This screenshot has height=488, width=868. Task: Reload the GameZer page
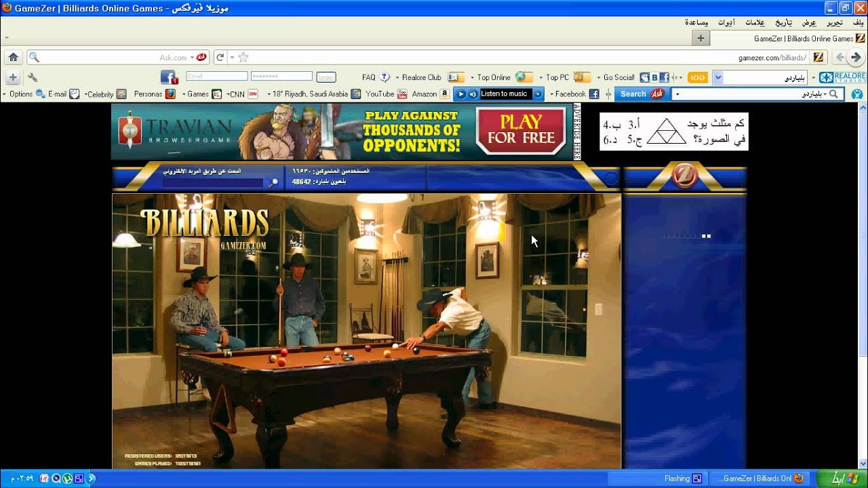point(220,58)
